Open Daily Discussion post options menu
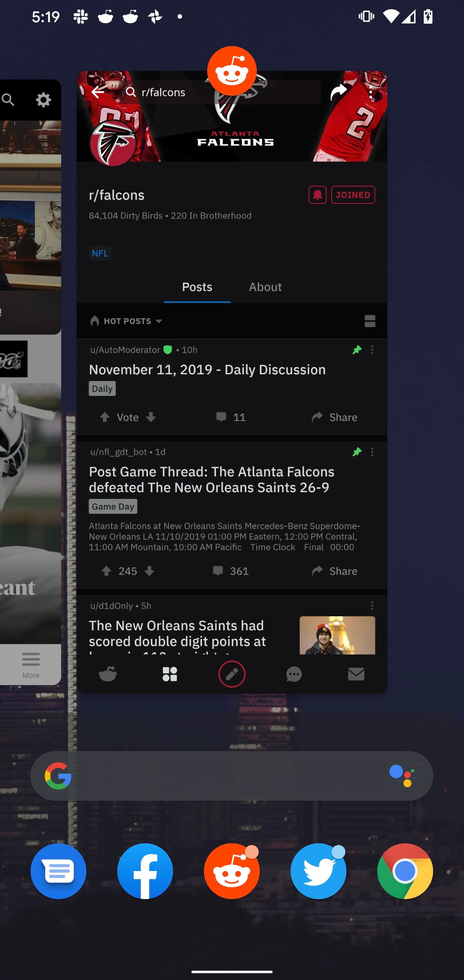Viewport: 464px width, 980px height. (372, 350)
